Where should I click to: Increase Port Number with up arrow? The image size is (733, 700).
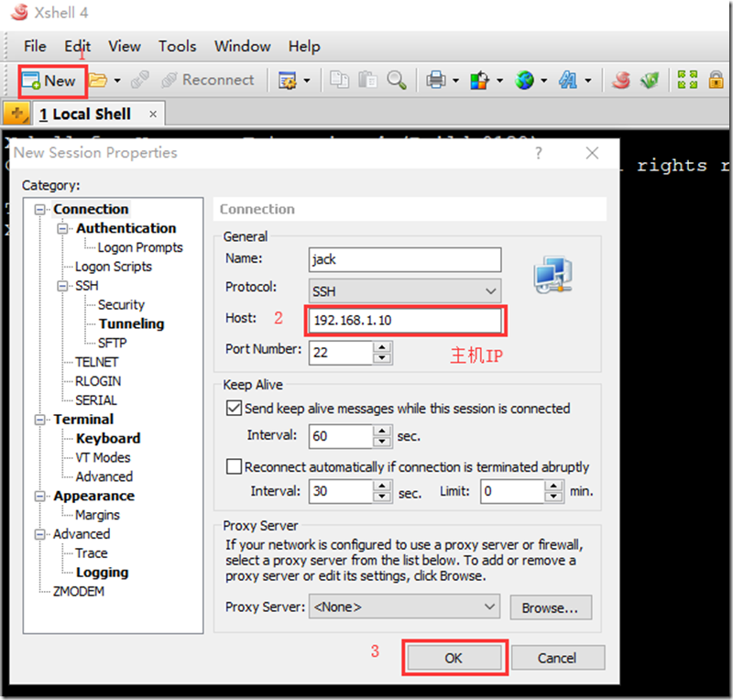(x=382, y=347)
